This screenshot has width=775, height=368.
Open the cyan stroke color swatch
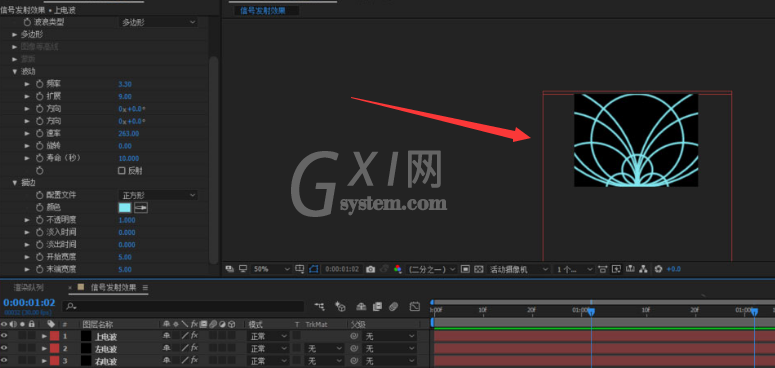125,208
